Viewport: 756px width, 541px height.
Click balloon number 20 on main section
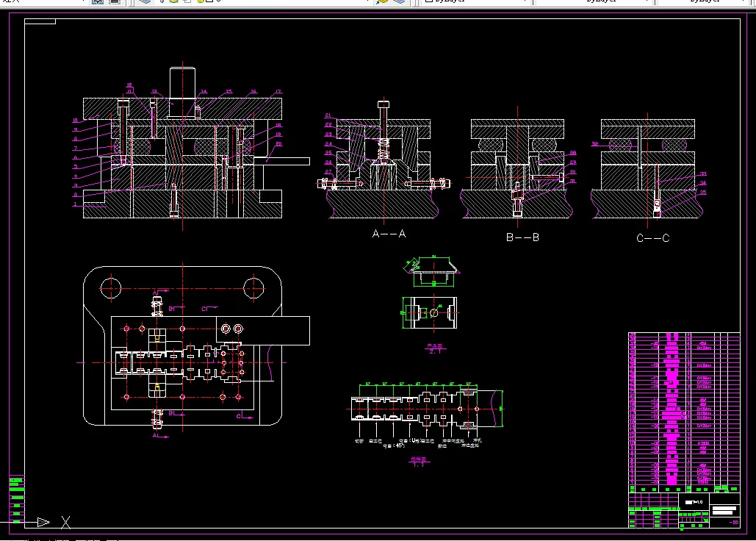pyautogui.click(x=278, y=143)
